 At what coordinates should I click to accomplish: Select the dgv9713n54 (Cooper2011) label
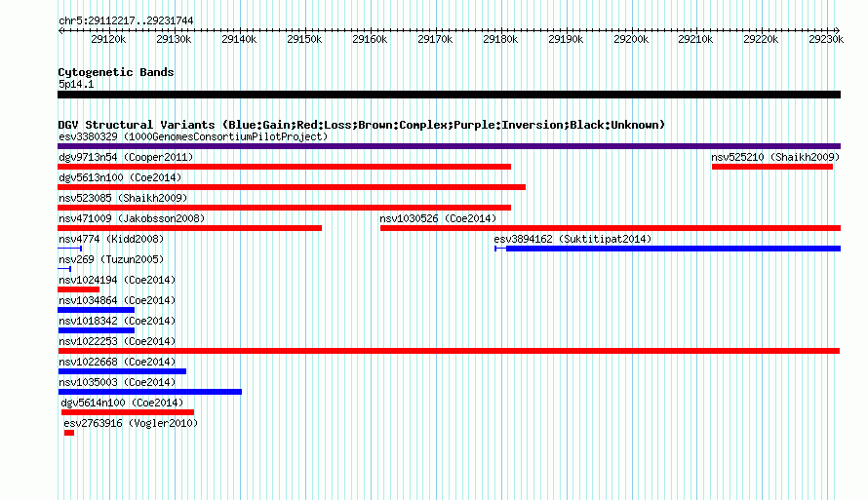(126, 157)
